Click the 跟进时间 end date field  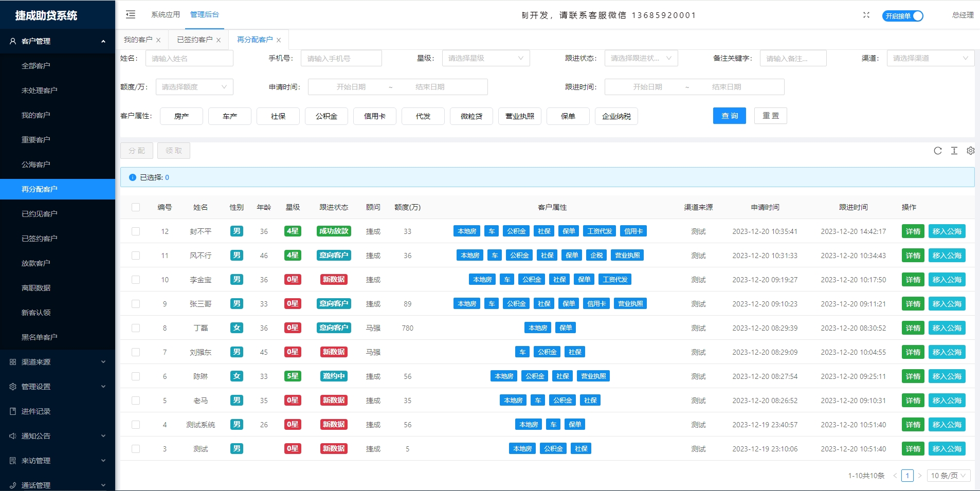727,87
